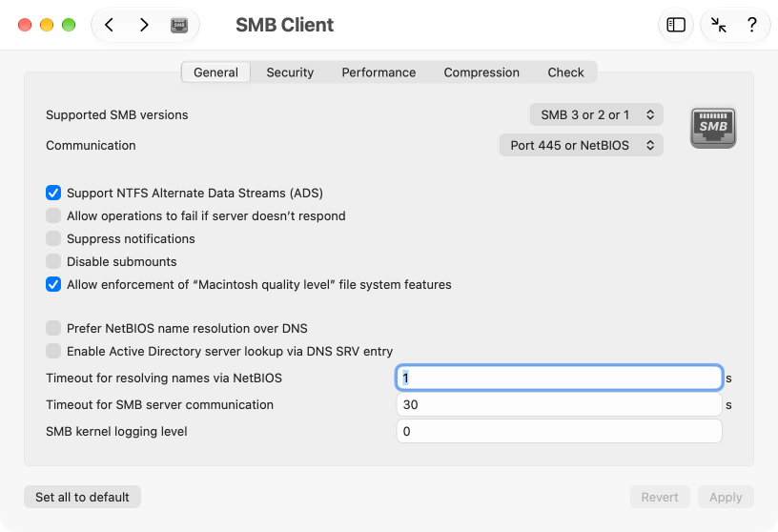
Task: Uncheck Macintosh quality level enforcement
Action: click(53, 284)
